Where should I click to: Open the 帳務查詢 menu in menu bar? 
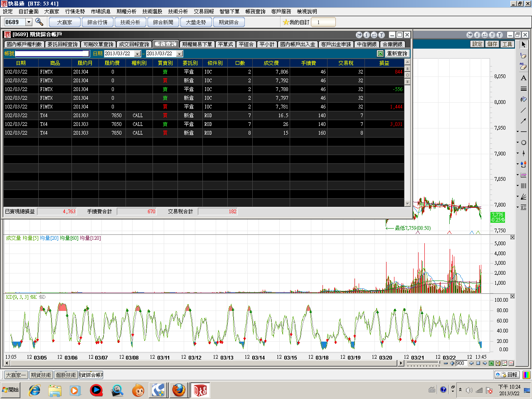(255, 12)
